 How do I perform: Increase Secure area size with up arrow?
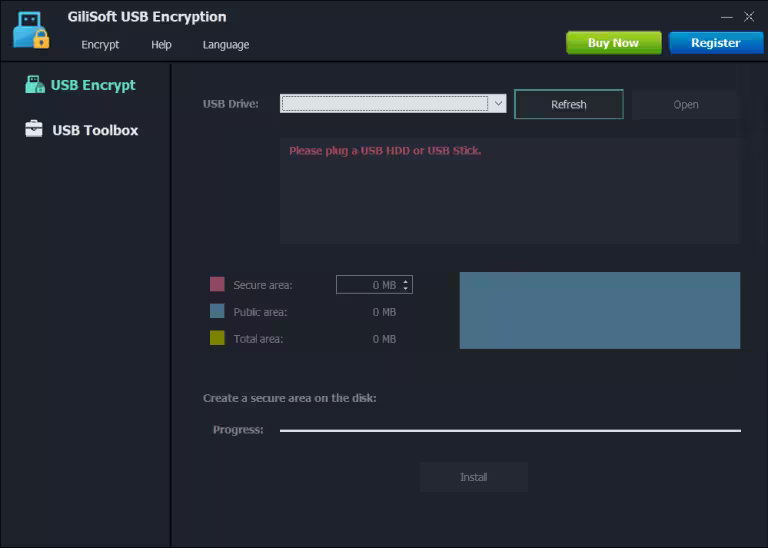coord(406,281)
